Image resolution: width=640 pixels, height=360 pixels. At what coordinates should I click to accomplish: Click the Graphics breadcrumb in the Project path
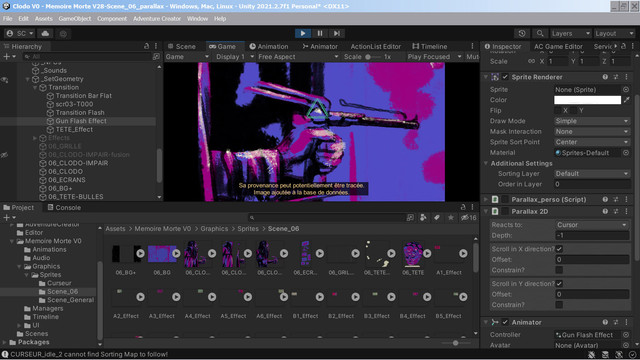coord(214,229)
